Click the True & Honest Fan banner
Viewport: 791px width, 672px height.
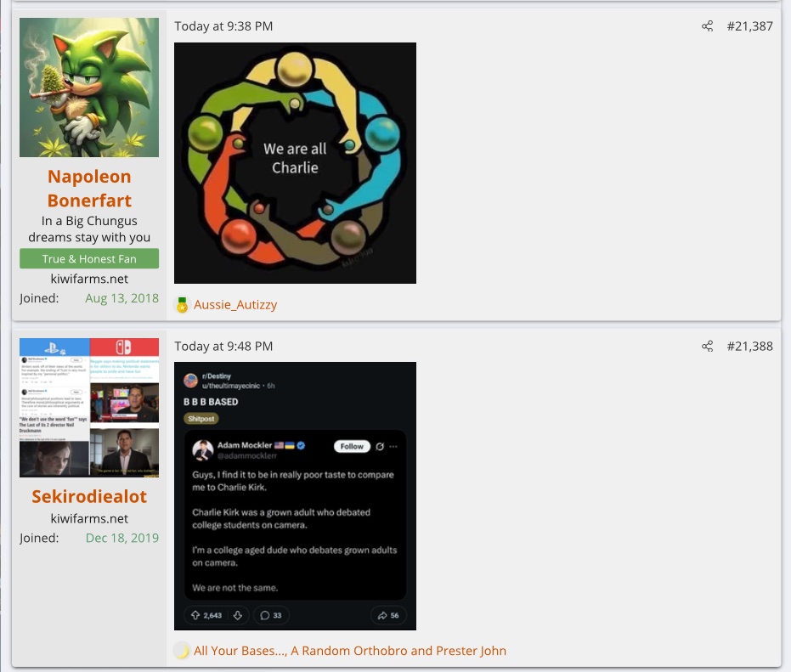click(x=89, y=259)
